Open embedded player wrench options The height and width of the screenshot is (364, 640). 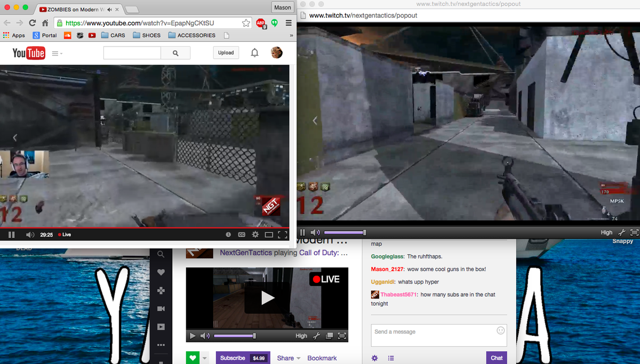point(316,336)
